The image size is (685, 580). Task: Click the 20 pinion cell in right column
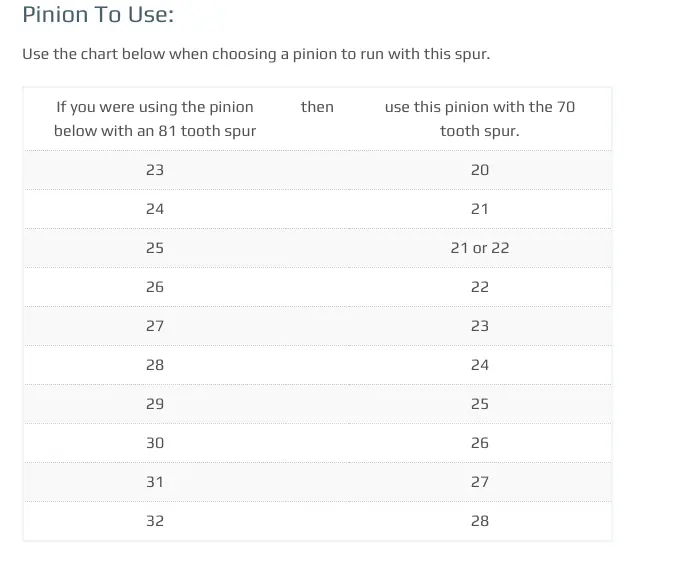[x=480, y=170]
